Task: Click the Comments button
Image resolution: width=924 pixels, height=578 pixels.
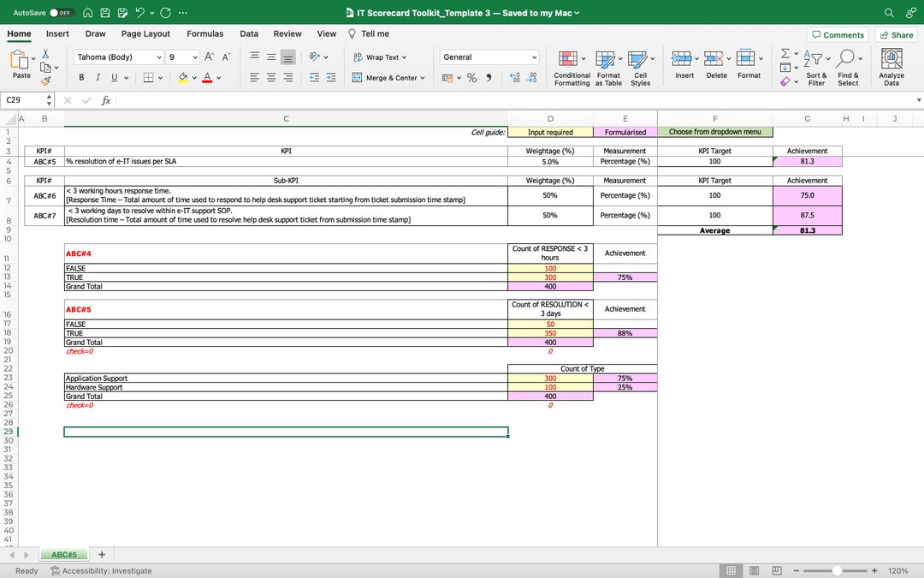Action: pos(838,34)
